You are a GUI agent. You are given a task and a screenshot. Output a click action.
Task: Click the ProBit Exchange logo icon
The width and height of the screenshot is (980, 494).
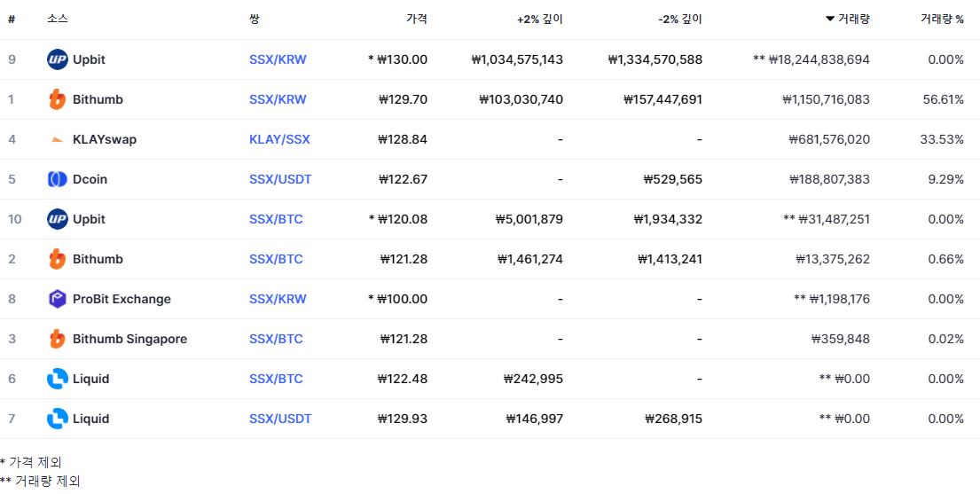[58, 299]
